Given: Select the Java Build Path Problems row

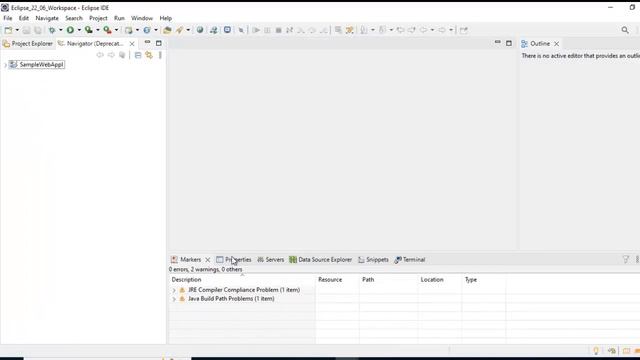Looking at the screenshot, I should pyautogui.click(x=231, y=299).
